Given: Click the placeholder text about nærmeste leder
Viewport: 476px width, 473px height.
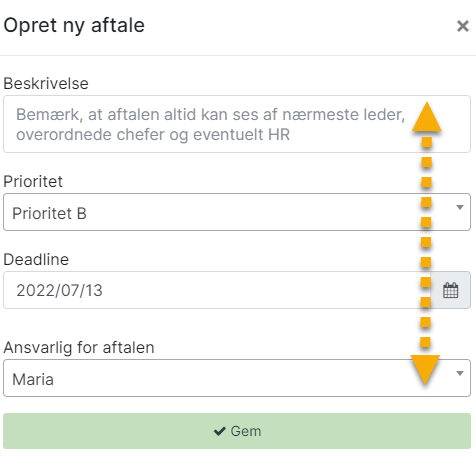Looking at the screenshot, I should click(210, 124).
